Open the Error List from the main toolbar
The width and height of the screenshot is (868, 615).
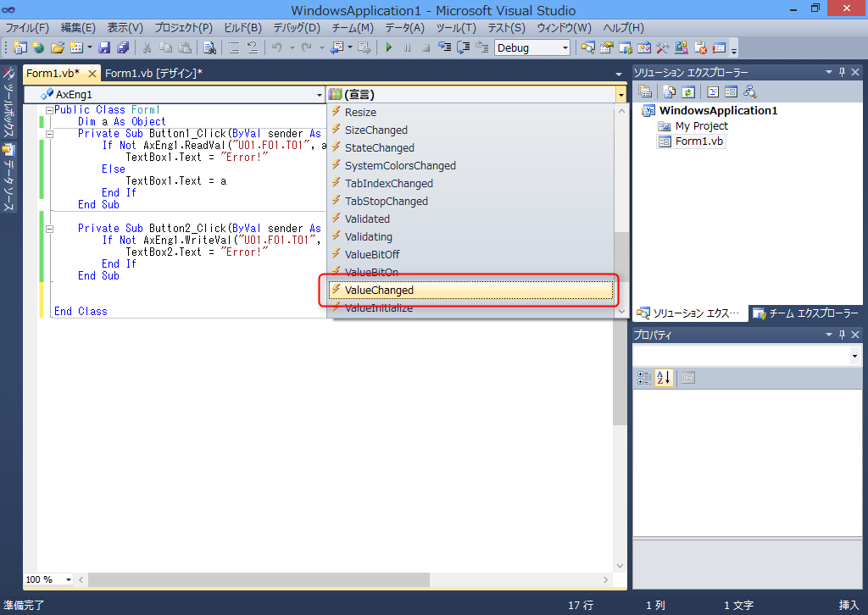[700, 48]
